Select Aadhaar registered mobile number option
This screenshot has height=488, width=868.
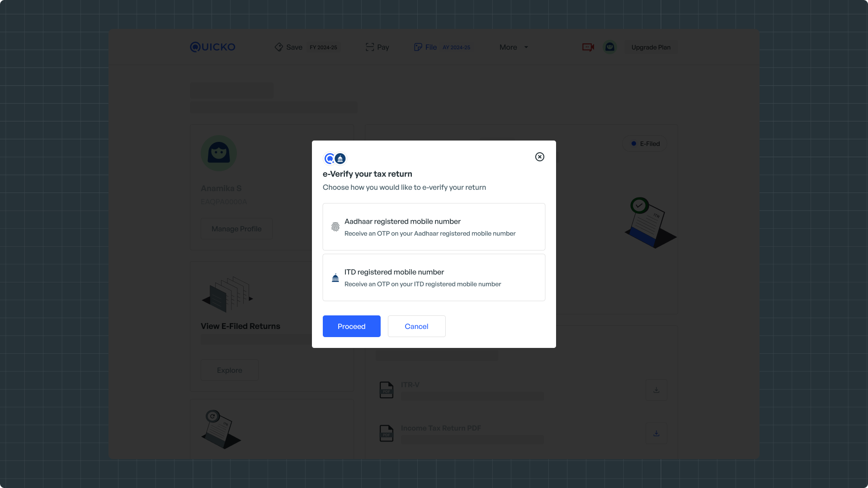tap(434, 227)
